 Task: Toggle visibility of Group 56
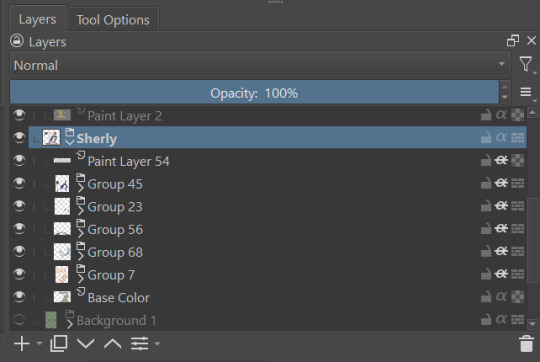(x=19, y=228)
